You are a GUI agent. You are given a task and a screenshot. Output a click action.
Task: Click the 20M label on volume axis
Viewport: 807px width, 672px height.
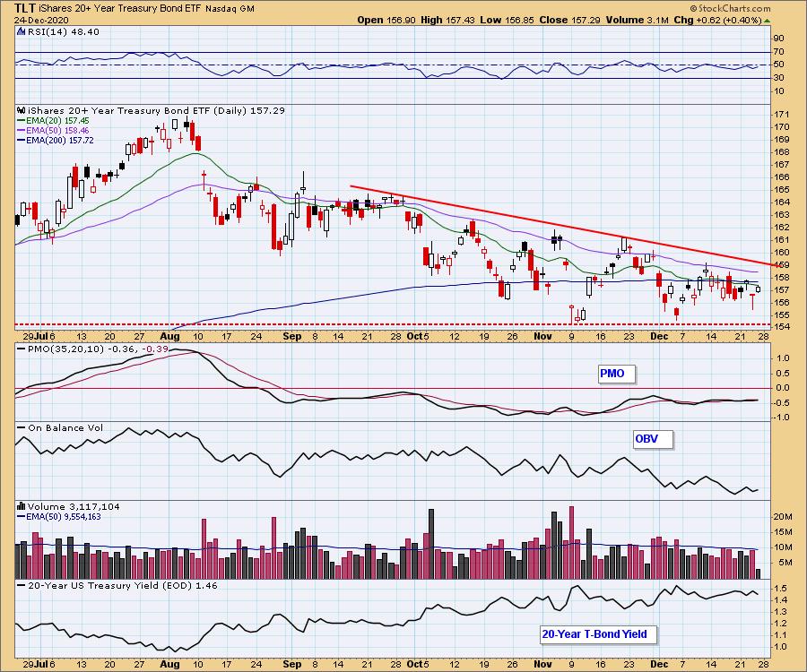783,517
